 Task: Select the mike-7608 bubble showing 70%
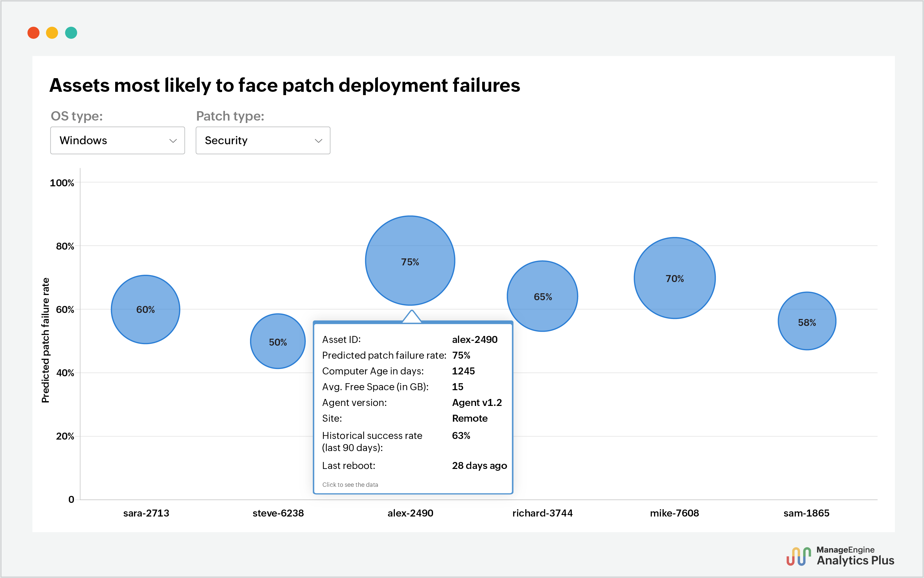pyautogui.click(x=675, y=279)
